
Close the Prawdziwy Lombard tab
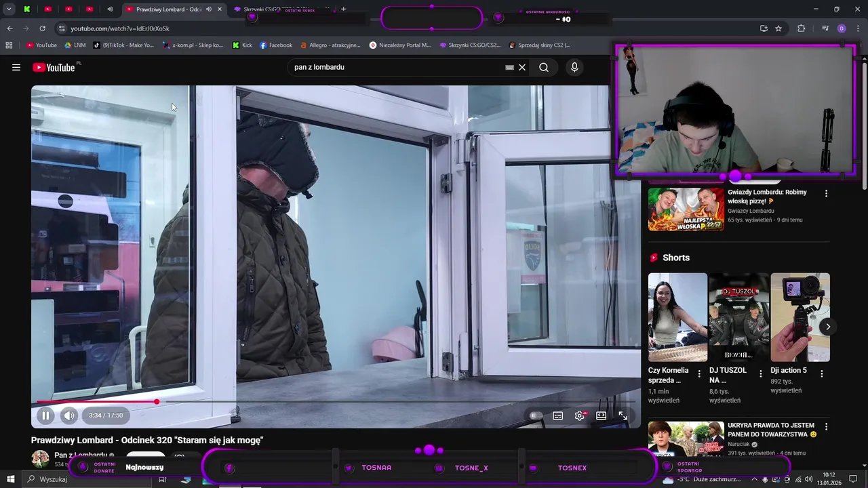[x=220, y=9]
